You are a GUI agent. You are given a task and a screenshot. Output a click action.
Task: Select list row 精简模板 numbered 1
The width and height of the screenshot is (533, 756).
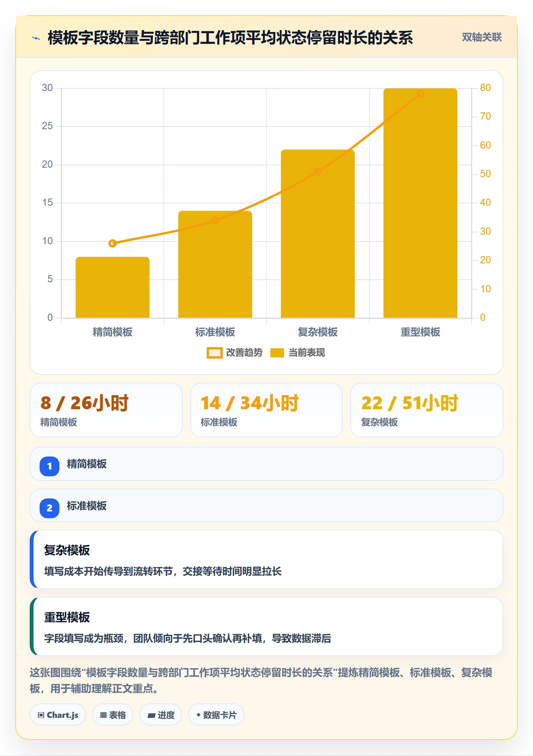click(266, 464)
